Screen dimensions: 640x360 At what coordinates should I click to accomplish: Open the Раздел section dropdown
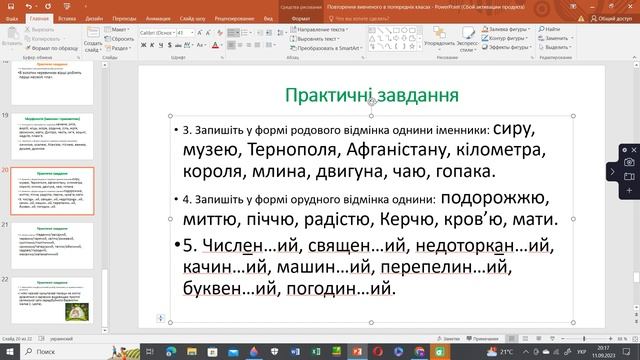coord(118,48)
